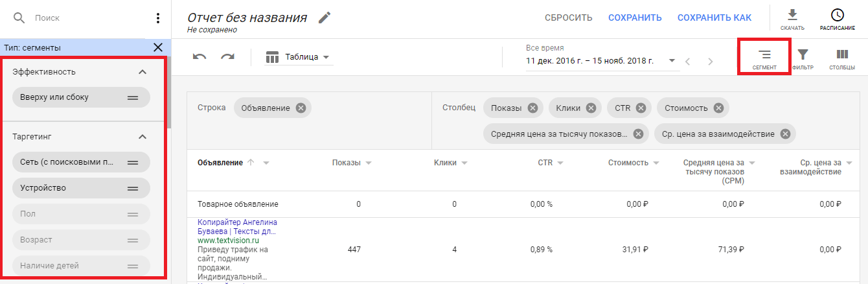The image size is (868, 284).
Task: Click the СОХРАНИТЬ button
Action: [x=635, y=18]
